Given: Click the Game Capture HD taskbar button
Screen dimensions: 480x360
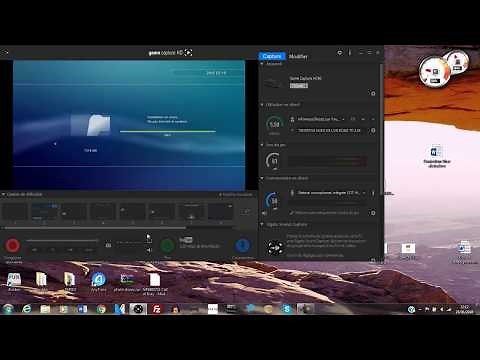Looking at the screenshot, I should (x=138, y=309).
